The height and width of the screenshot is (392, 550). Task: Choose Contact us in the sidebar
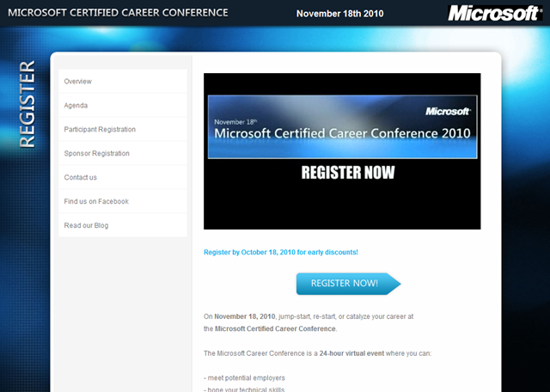pos(81,178)
